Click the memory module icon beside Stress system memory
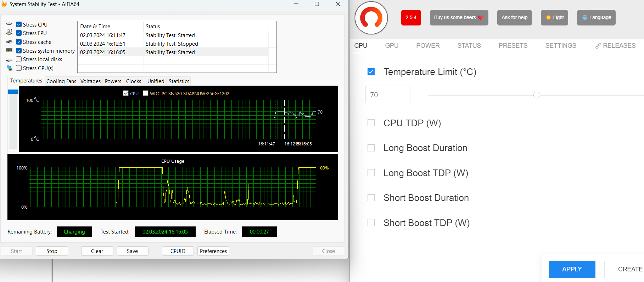Image resolution: width=644 pixels, height=282 pixels. click(9, 50)
